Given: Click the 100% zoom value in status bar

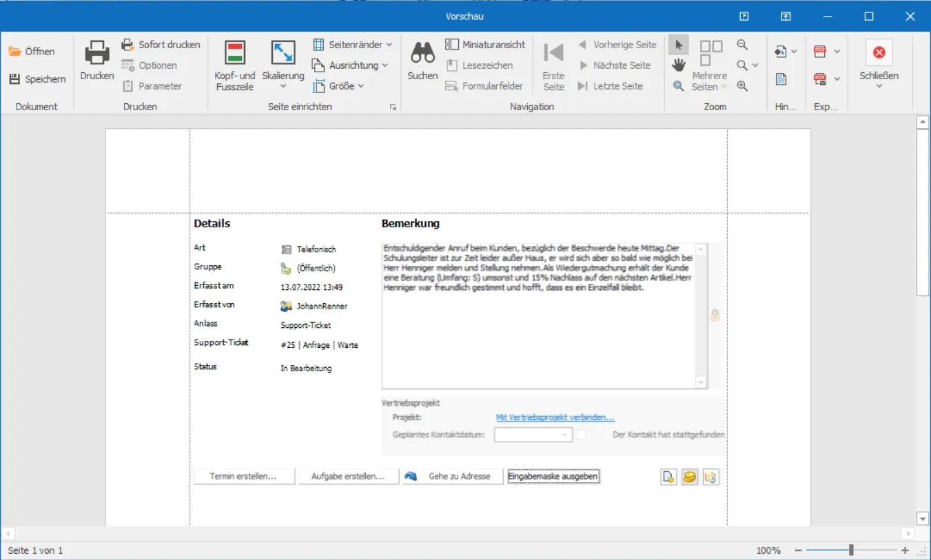Looking at the screenshot, I should [768, 550].
